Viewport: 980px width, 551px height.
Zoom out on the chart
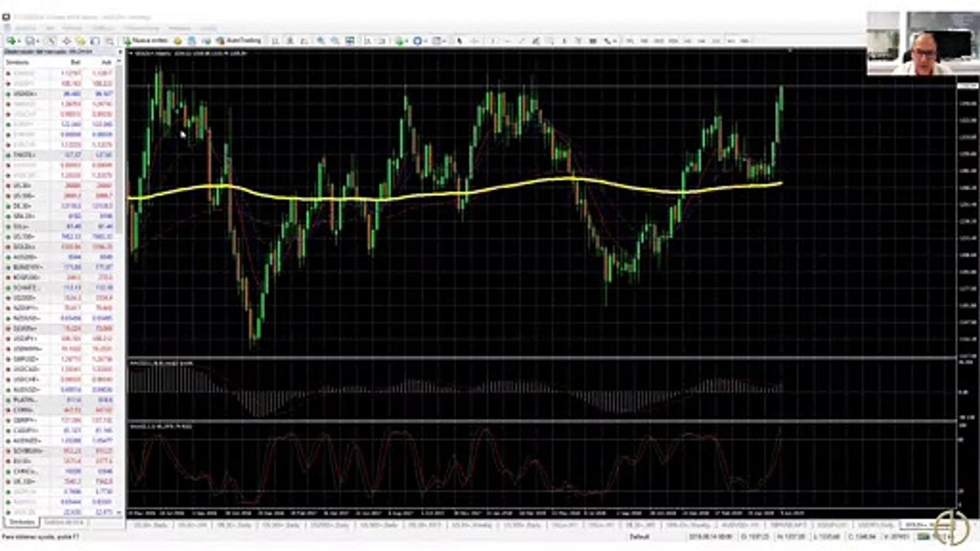click(335, 41)
